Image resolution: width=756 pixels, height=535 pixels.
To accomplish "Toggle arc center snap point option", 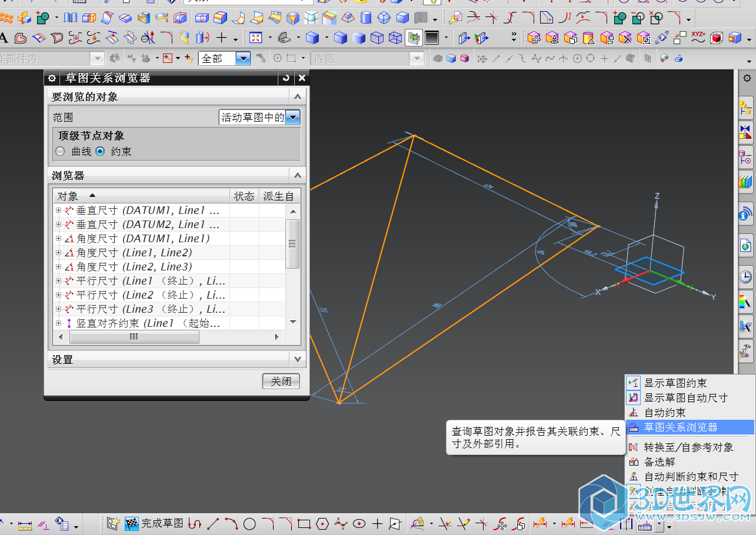I will pyautogui.click(x=577, y=59).
